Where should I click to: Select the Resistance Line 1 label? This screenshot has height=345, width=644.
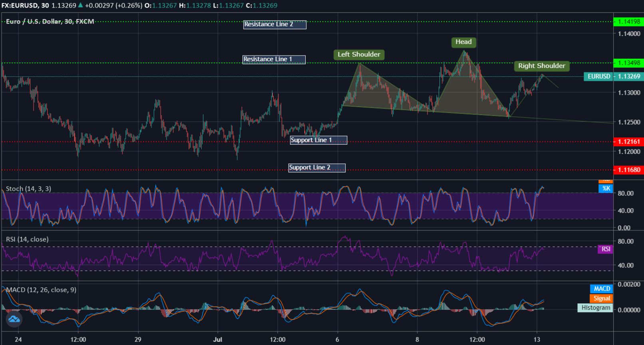point(274,60)
